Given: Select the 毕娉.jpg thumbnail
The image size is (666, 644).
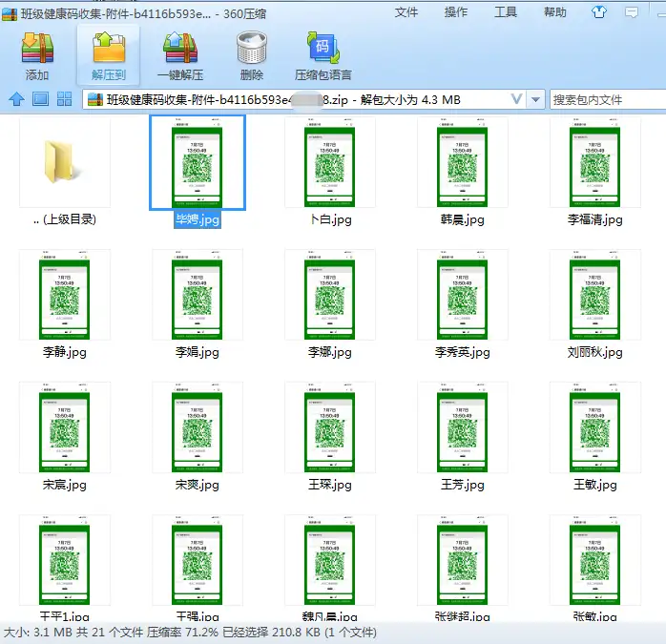Looking at the screenshot, I should coord(198,163).
